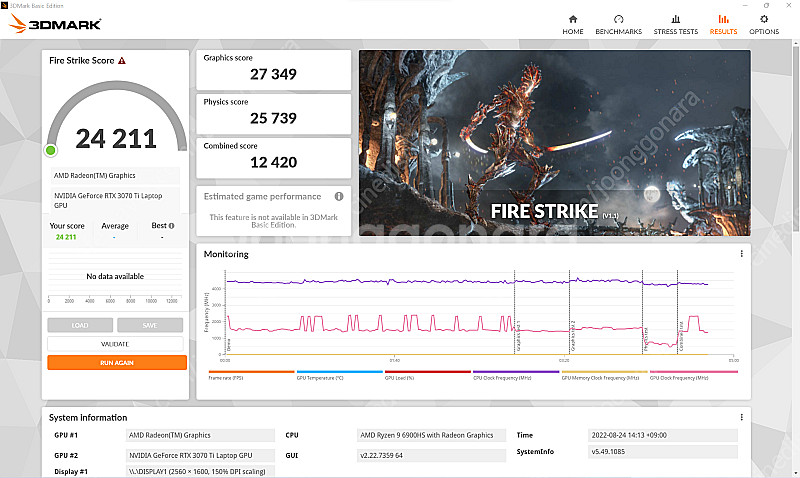
Task: Select the RESULTS tab label
Action: pos(723,32)
